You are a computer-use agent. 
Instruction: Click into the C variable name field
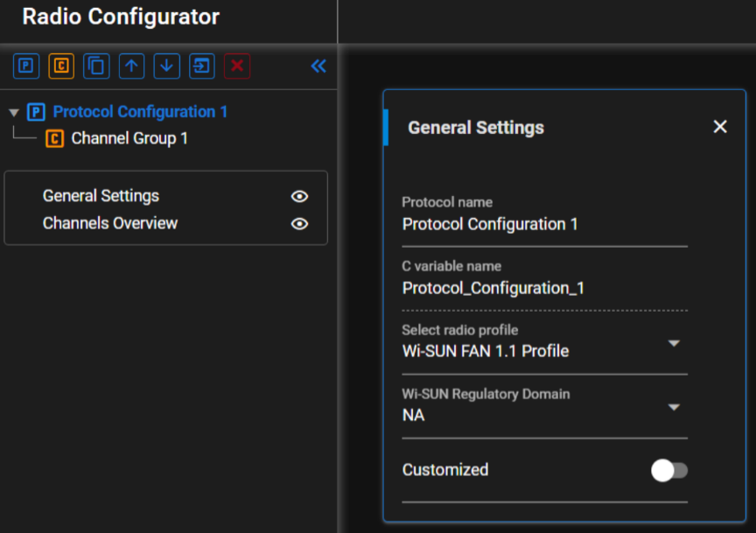545,289
